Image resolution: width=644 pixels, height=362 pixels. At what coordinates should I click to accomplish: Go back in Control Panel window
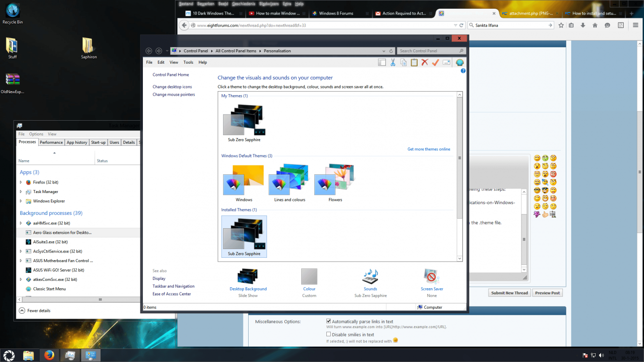coord(149,51)
